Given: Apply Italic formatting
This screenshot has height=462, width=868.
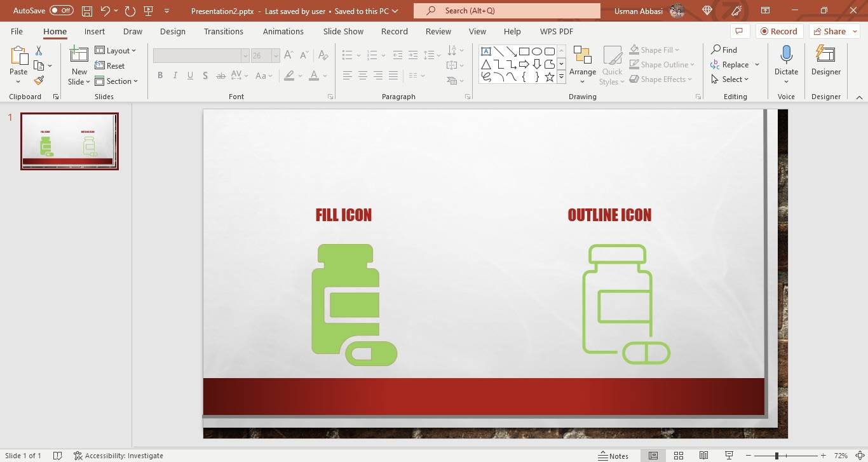Looking at the screenshot, I should [175, 76].
